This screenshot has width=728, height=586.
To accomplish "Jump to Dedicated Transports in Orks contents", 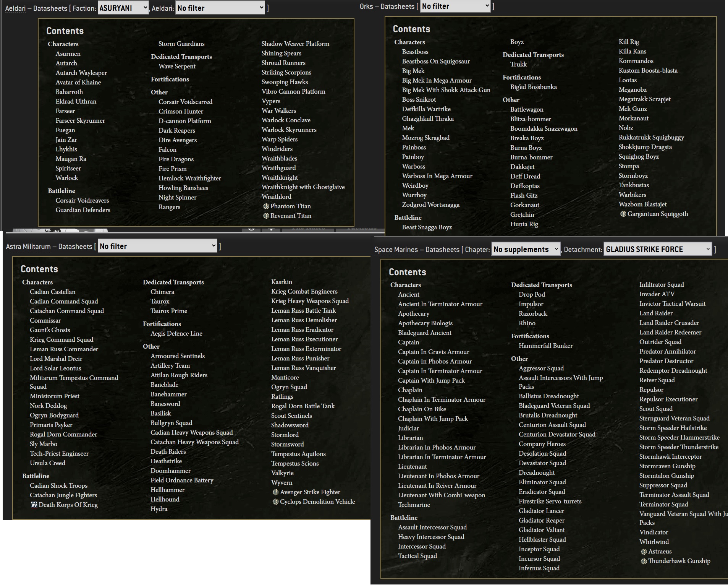I will point(533,55).
